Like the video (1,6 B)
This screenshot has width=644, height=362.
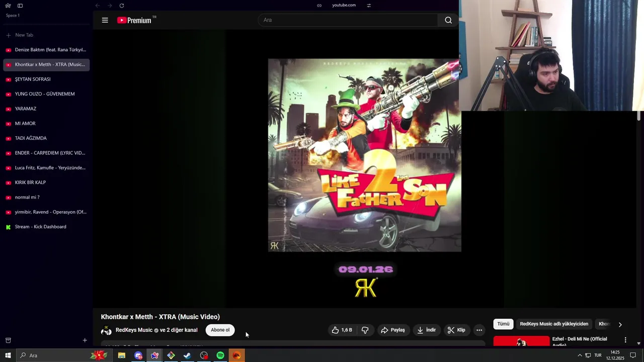[342, 330]
